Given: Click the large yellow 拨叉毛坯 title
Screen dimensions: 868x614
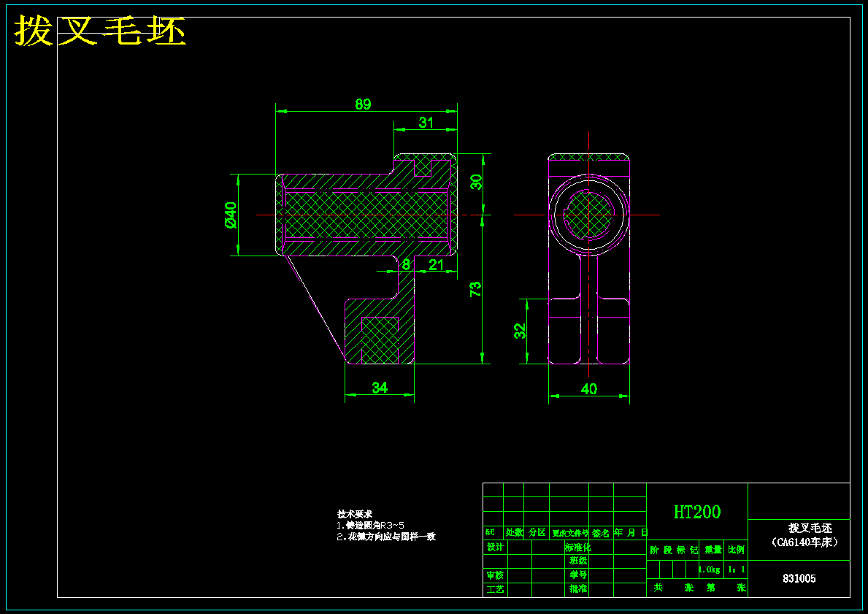Looking at the screenshot, I should tap(99, 31).
